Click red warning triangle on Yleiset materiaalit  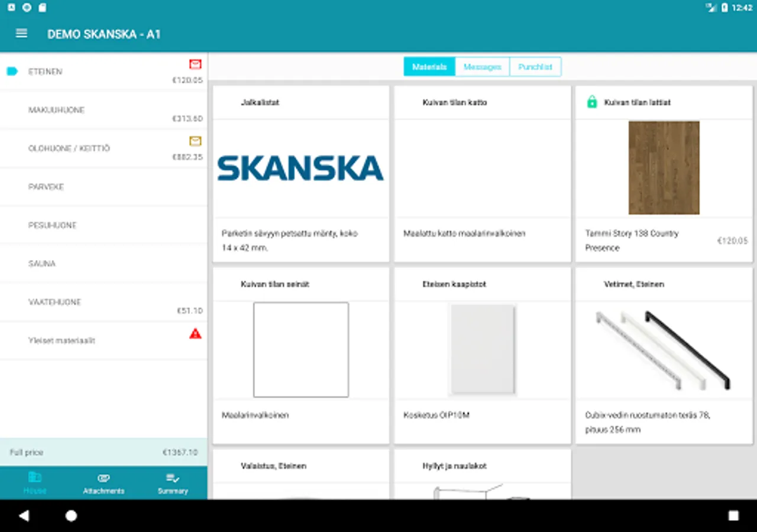coord(195,334)
